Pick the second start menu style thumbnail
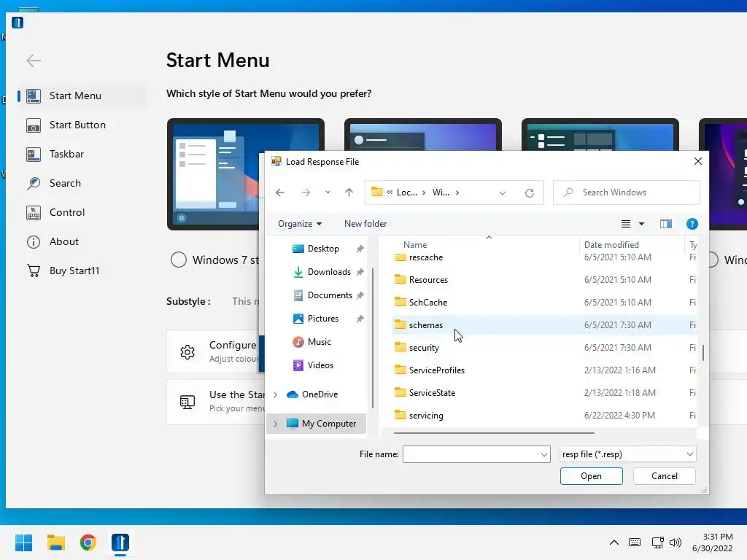The width and height of the screenshot is (747, 560). click(x=422, y=135)
